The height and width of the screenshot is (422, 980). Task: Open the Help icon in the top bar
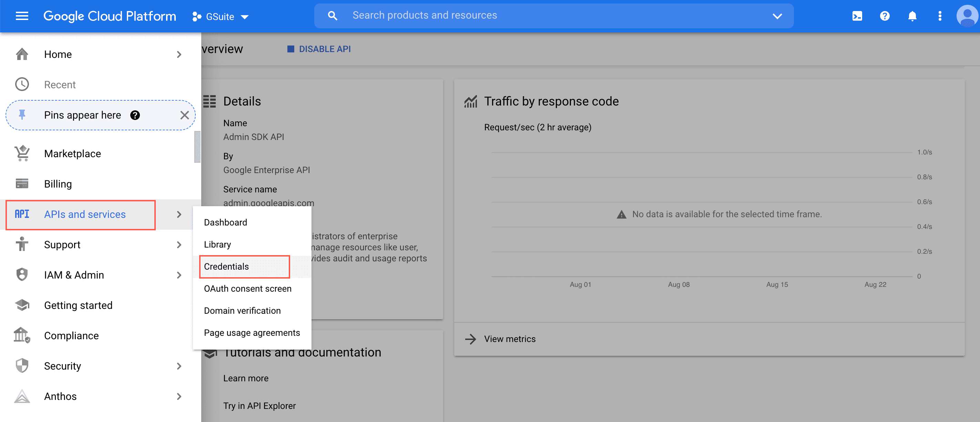(885, 16)
